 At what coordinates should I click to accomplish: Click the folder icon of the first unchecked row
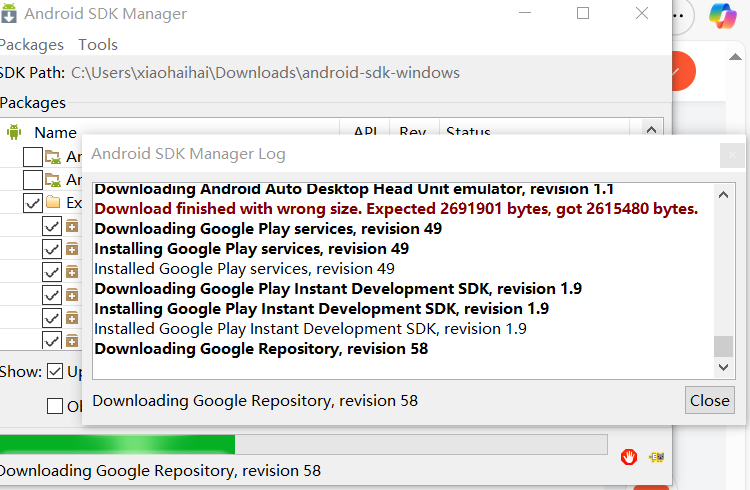pos(53,156)
